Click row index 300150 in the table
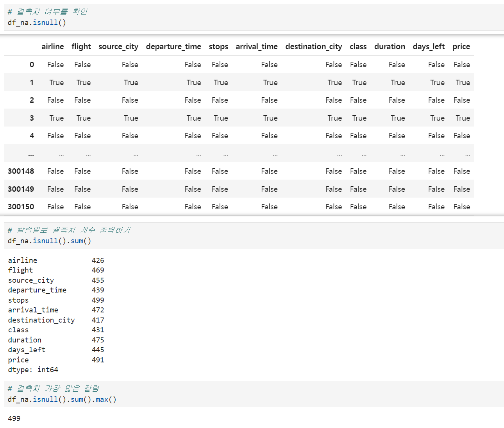 coord(21,207)
